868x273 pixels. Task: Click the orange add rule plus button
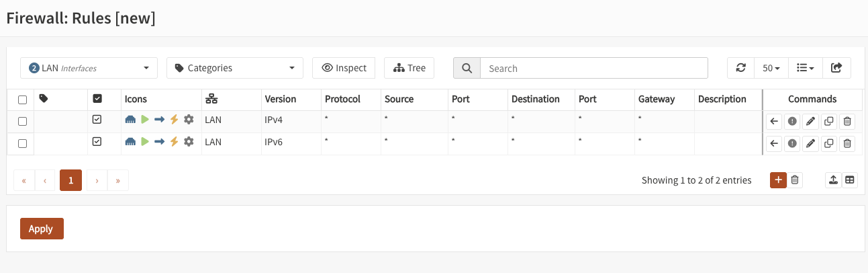point(778,180)
